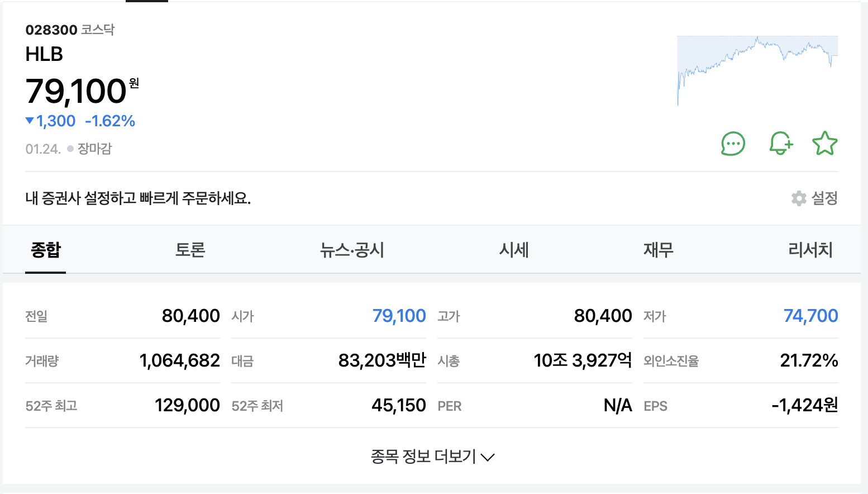Click the current price 79,100원
The width and height of the screenshot is (868, 494).
coord(82,91)
